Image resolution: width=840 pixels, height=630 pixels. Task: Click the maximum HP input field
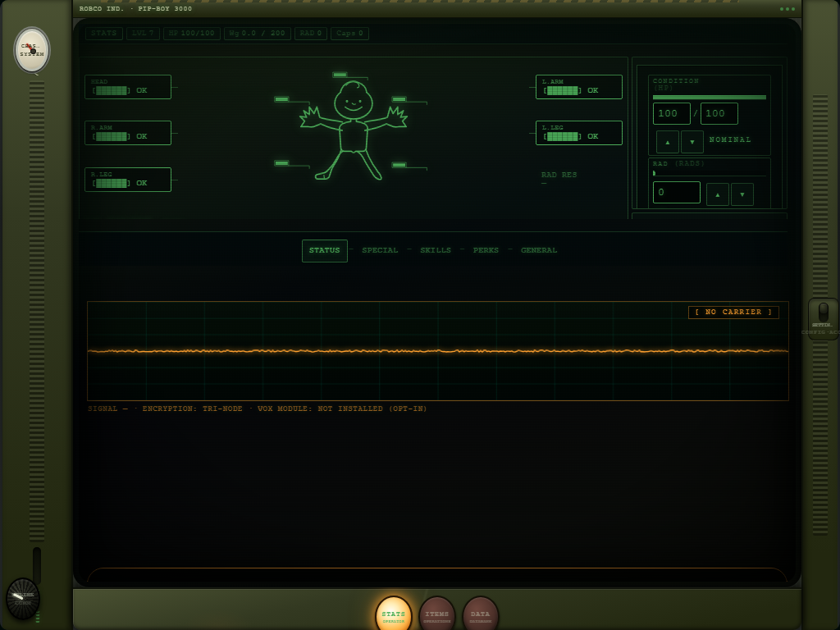point(719,113)
